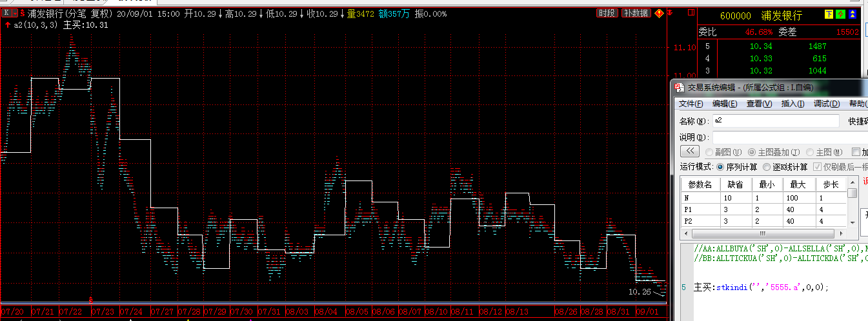Toggle the 加 checkbox right of 主图
Viewport: 868px width, 321px height.
[856, 152]
